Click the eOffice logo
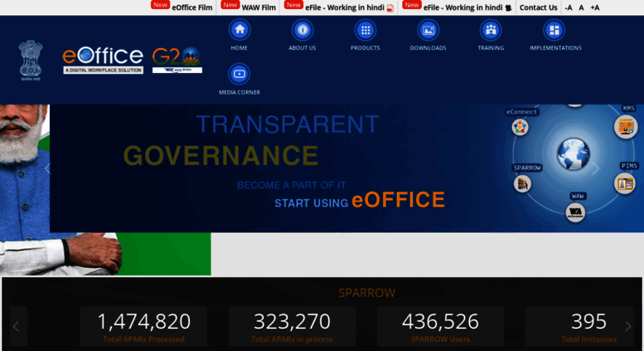Screen dimensions: 644x351 103,60
